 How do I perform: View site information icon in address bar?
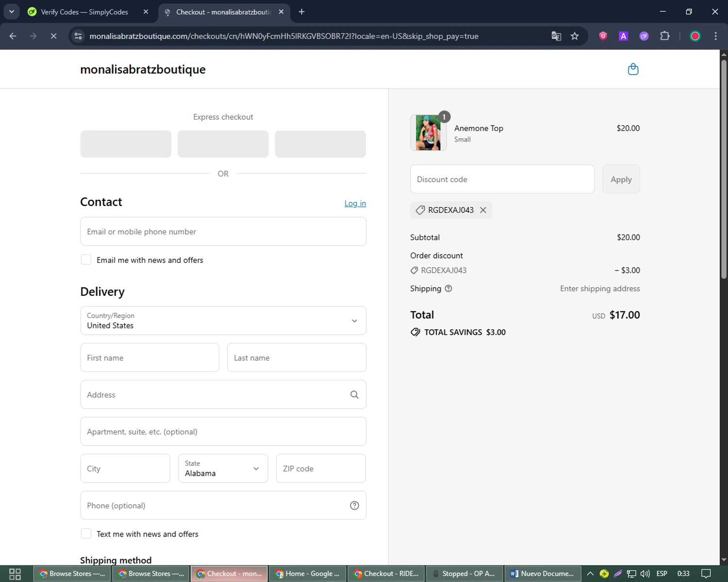point(78,36)
